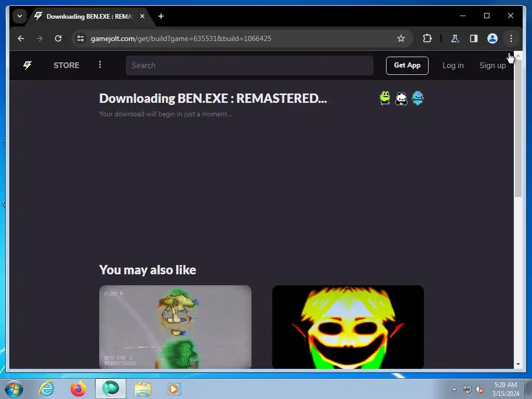
Task: Toggle the browser side panel
Action: tap(474, 38)
